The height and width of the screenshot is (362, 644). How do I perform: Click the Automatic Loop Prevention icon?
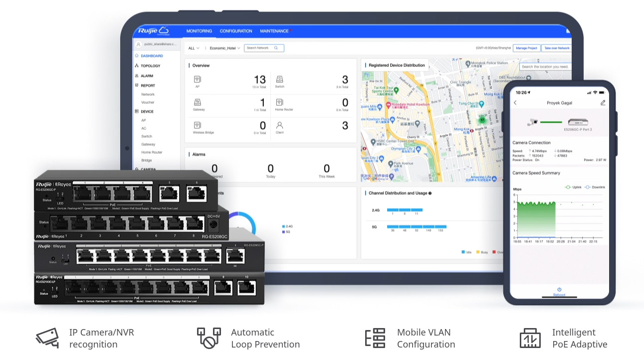point(209,338)
